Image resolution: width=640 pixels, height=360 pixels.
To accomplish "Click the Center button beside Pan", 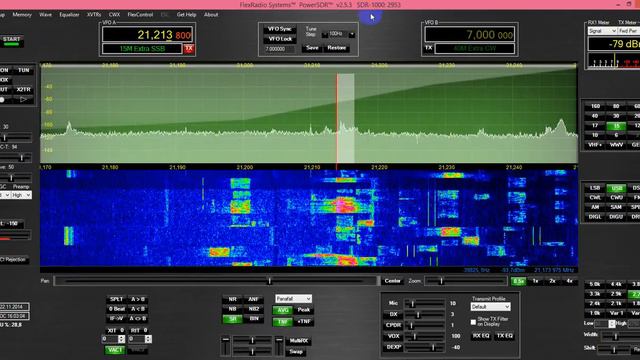I will pos(392,281).
